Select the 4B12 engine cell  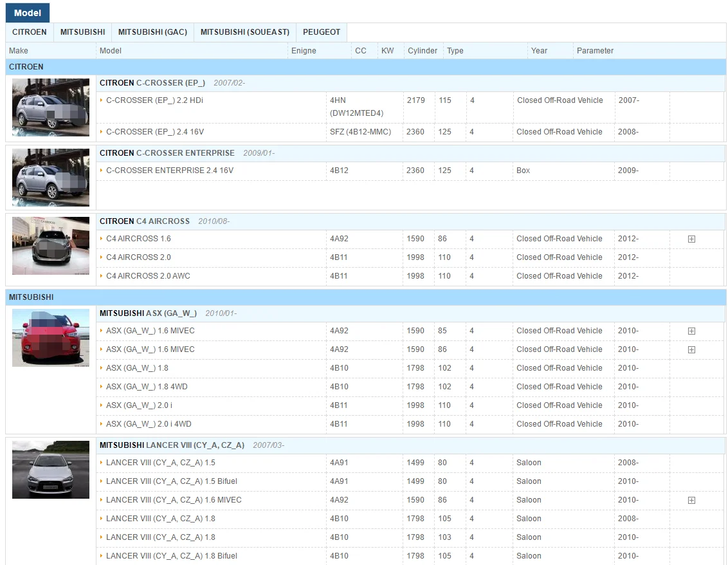(x=339, y=171)
